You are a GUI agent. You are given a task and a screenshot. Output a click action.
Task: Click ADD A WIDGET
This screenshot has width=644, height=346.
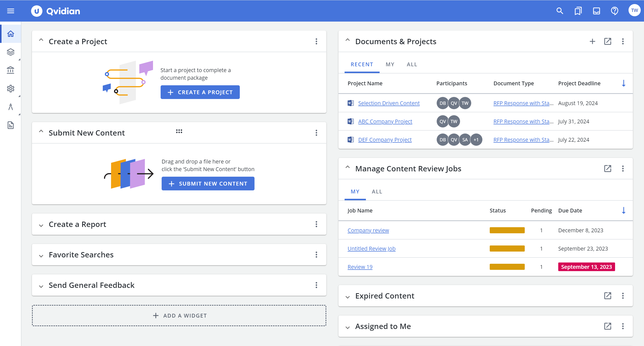click(179, 316)
